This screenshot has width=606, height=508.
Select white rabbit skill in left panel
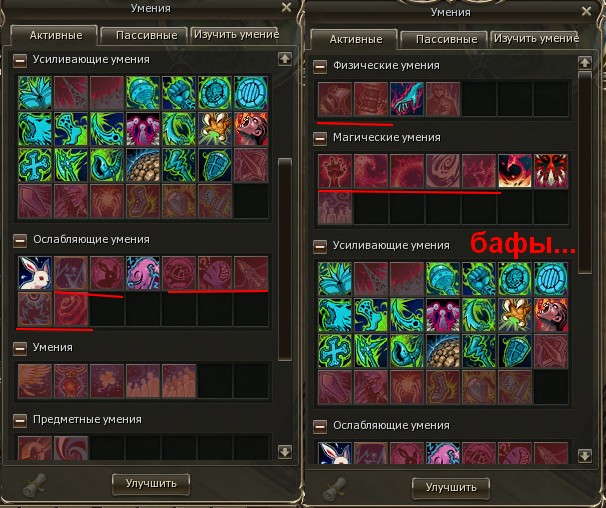35,273
